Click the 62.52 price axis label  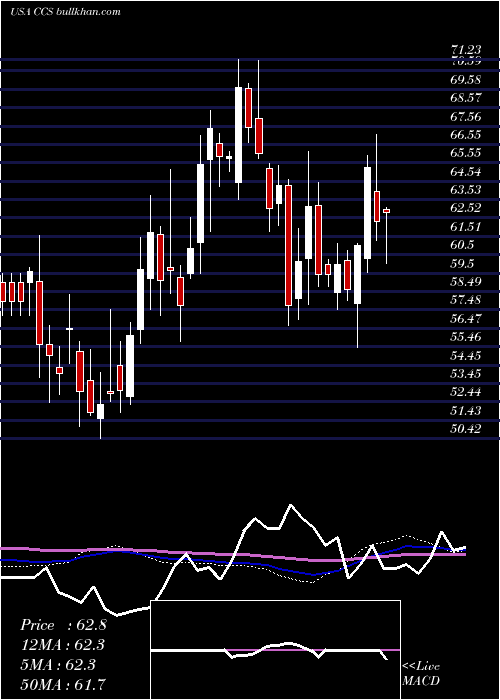tap(466, 208)
